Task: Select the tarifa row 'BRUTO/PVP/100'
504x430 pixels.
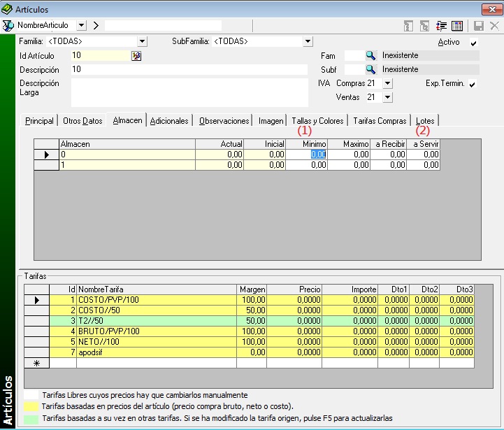Action: point(249,331)
